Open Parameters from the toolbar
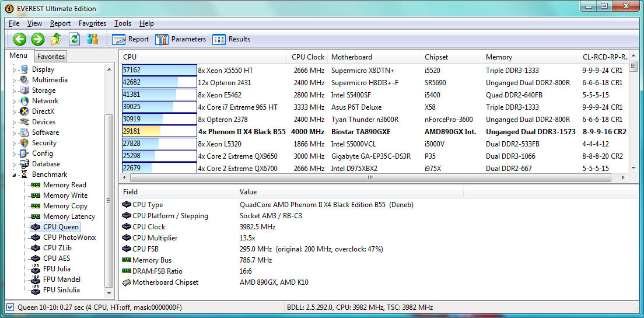The height and width of the screenshot is (318, 644). pyautogui.click(x=180, y=39)
